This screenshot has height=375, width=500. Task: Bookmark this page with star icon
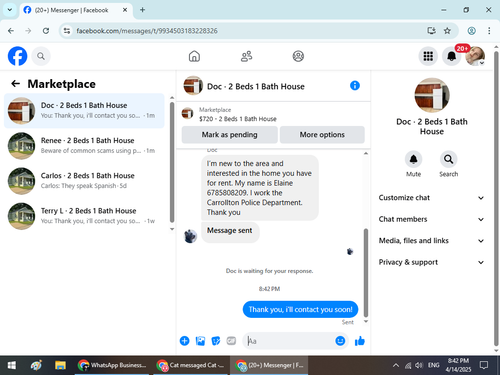(447, 31)
